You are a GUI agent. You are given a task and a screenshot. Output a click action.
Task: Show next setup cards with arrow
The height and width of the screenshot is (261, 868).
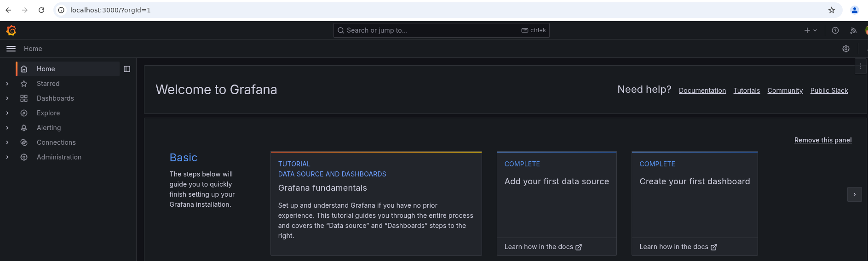click(x=855, y=194)
